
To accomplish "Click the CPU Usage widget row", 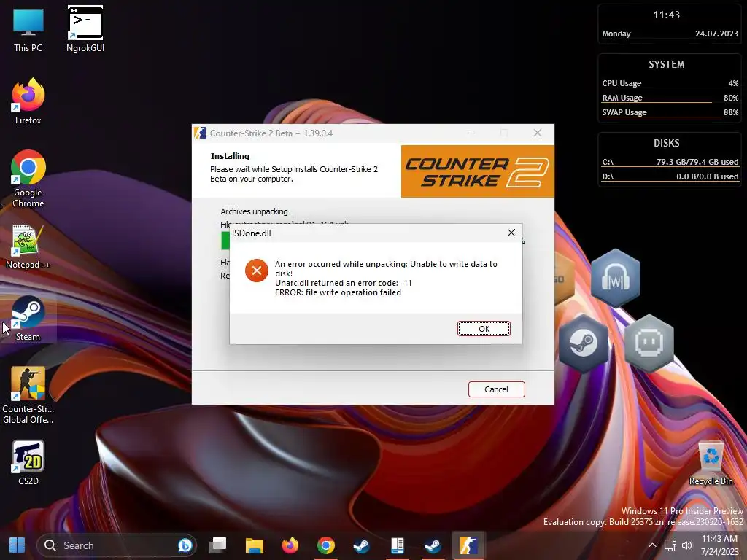I will point(670,83).
